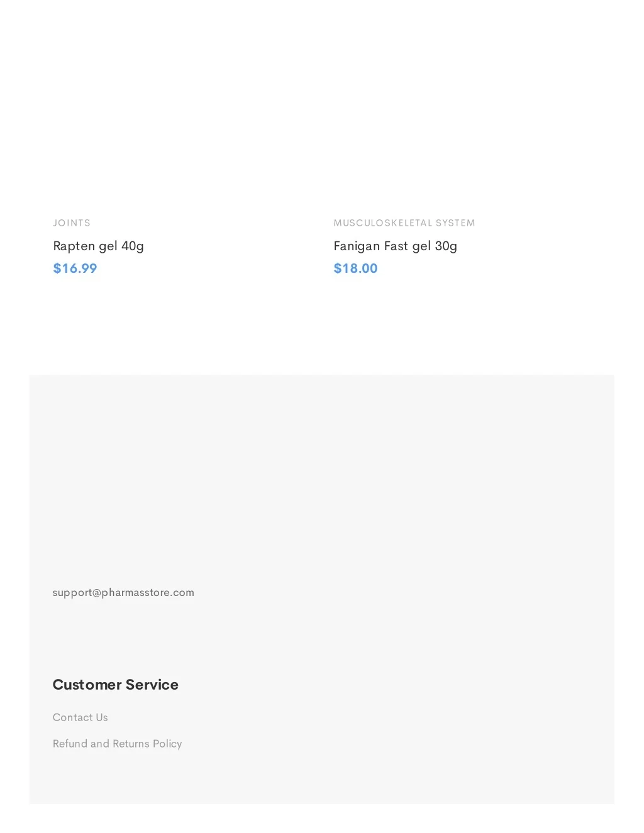Screen dimensions: 644x833
Task: Click the $16.99 price
Action: click(x=75, y=268)
